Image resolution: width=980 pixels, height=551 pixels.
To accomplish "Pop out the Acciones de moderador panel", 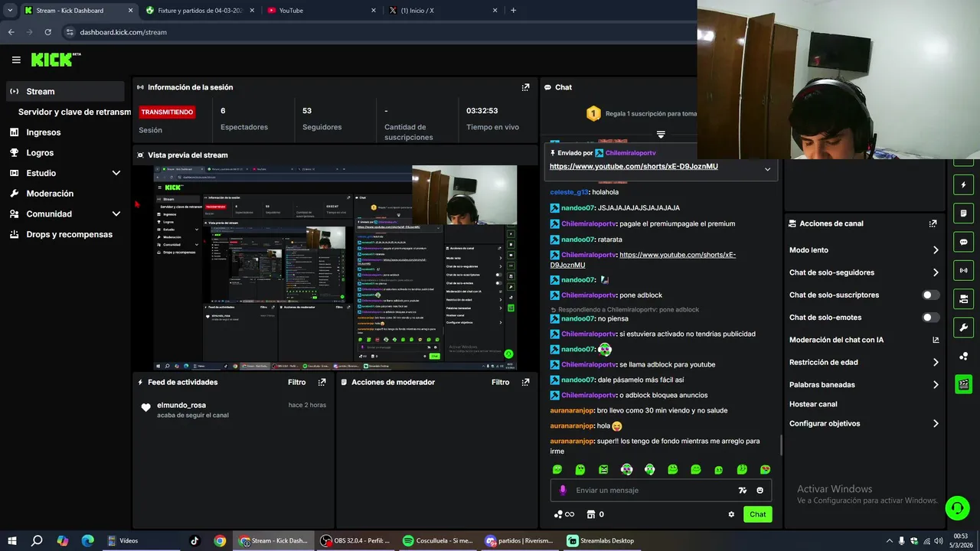I will pos(525,382).
